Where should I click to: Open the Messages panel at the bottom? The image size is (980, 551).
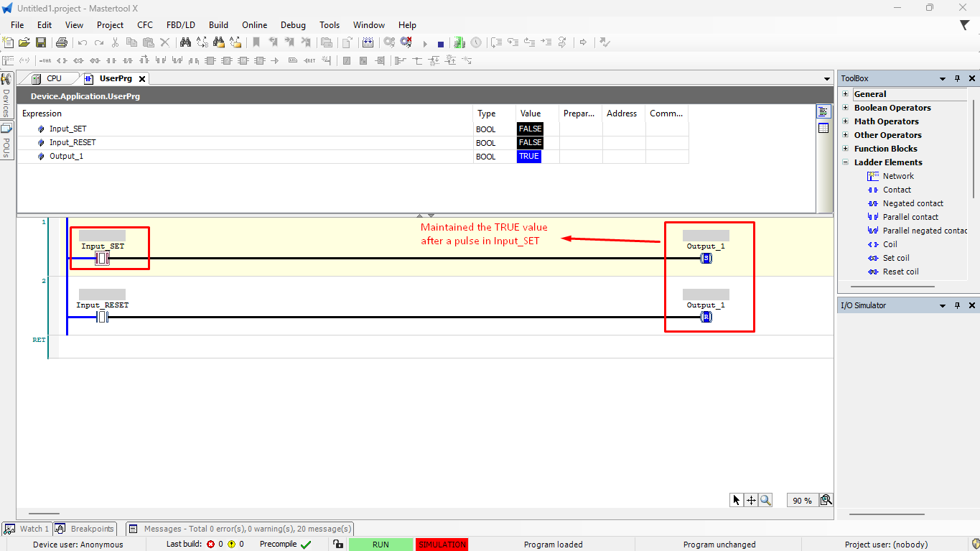pyautogui.click(x=241, y=529)
